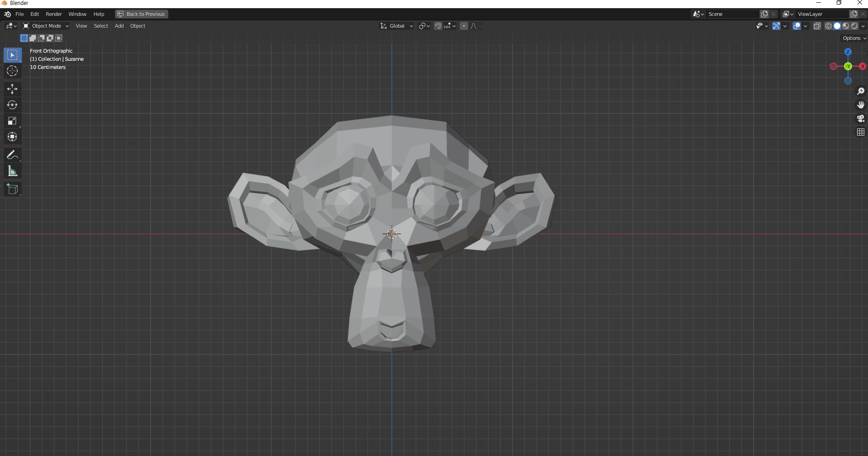Switch to rendered viewport shading
The image size is (868, 456).
tap(854, 26)
